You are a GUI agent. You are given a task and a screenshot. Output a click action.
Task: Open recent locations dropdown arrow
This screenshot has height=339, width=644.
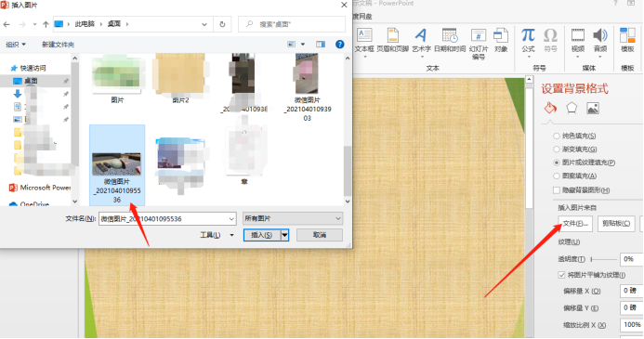click(34, 25)
